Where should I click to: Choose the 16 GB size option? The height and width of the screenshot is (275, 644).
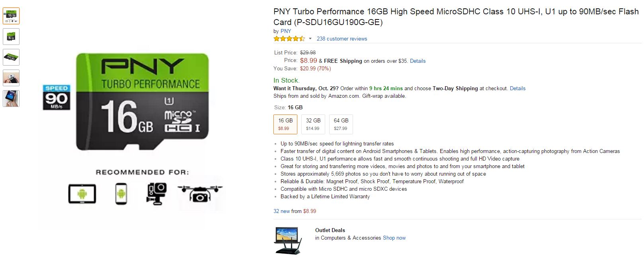tap(285, 124)
